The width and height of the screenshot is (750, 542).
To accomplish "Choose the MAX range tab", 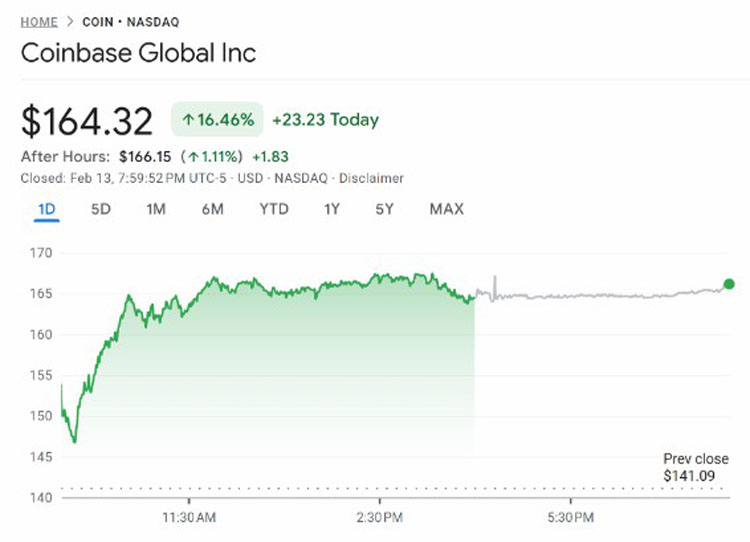I will [446, 209].
